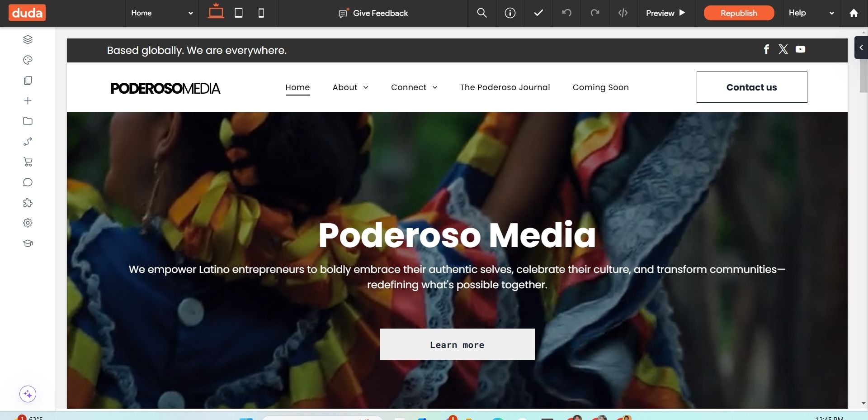Select the 'Based globally' banner text
This screenshot has height=420, width=868.
197,50
